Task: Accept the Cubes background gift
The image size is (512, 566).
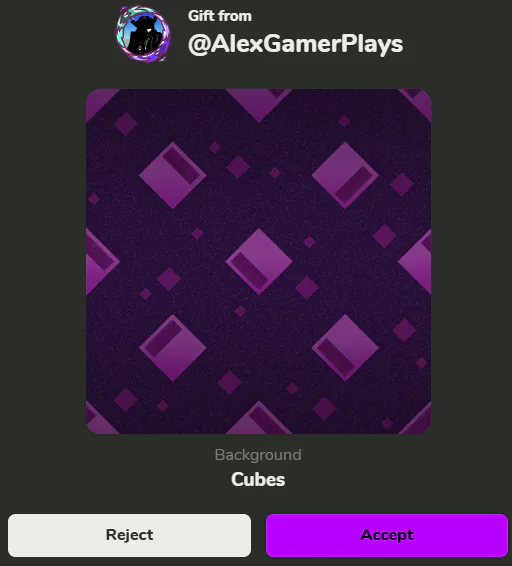Action: pos(387,535)
